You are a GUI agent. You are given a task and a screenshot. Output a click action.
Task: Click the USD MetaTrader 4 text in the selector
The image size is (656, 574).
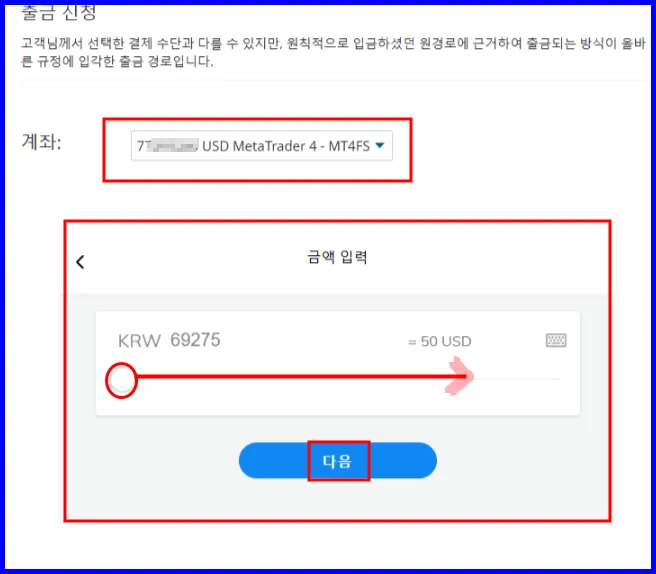click(259, 146)
